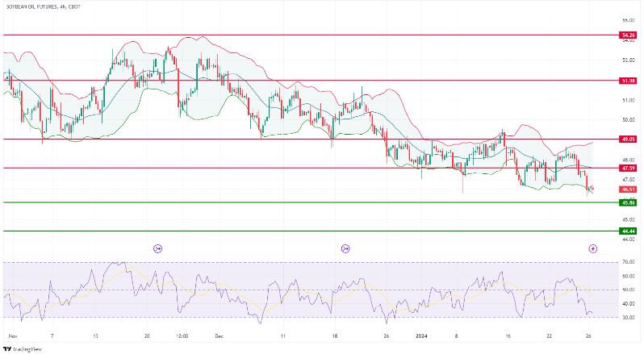Click the lightning bolt event icon
644x354 pixels.
593,248
